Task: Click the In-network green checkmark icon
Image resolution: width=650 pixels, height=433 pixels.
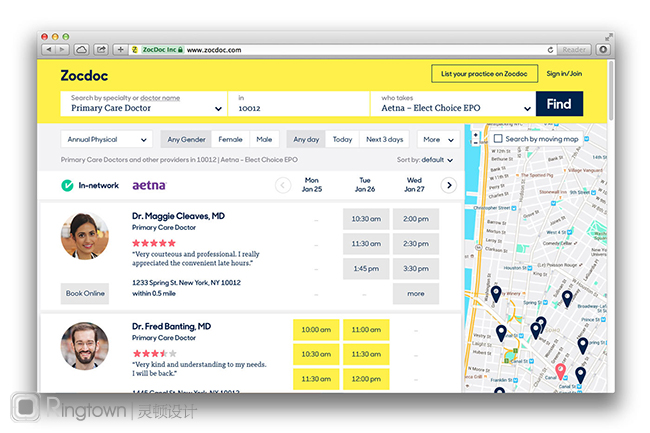Action: (67, 185)
